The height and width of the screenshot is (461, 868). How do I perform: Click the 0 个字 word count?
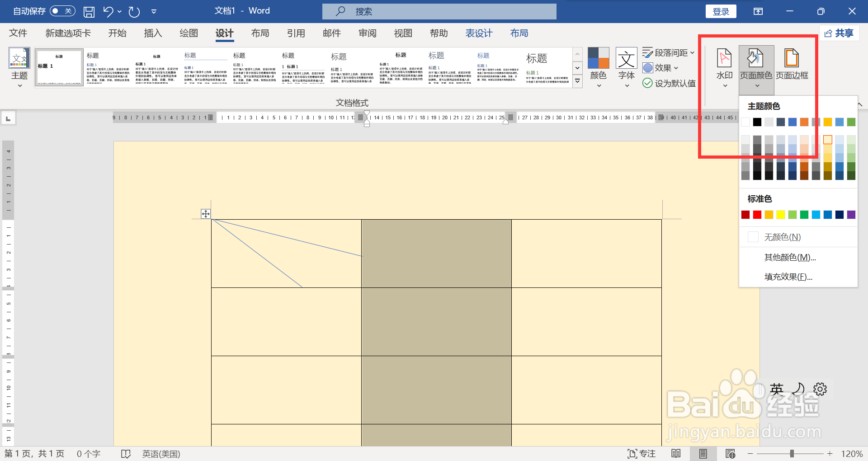pos(89,454)
